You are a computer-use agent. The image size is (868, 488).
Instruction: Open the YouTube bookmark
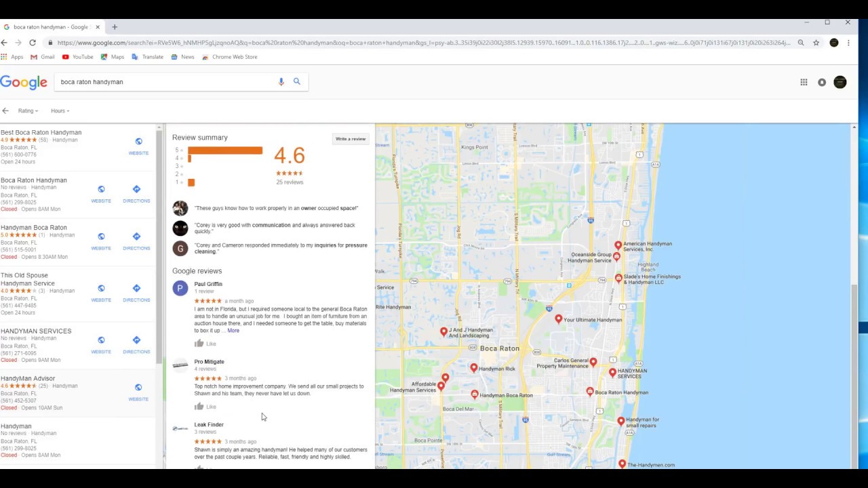pos(78,57)
